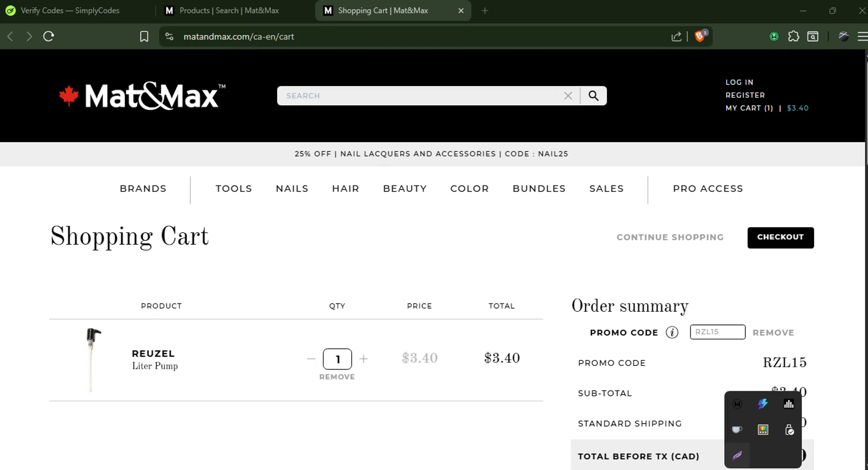Viewport: 868px width, 470px height.
Task: Go forward using the browser forward arrow
Action: (29, 36)
